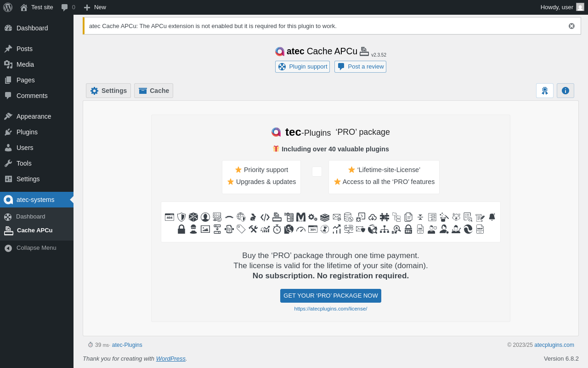Click the picture frame plugin icon

click(205, 229)
